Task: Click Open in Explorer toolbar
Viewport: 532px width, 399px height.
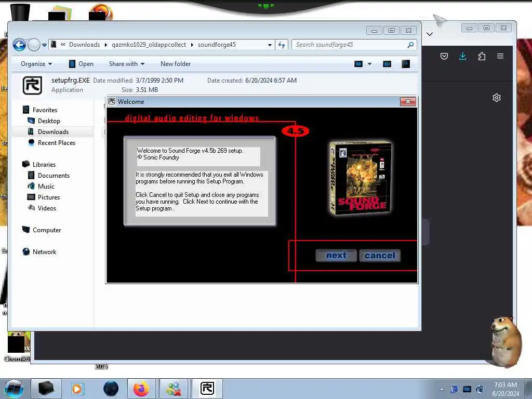Action: pyautogui.click(x=81, y=64)
